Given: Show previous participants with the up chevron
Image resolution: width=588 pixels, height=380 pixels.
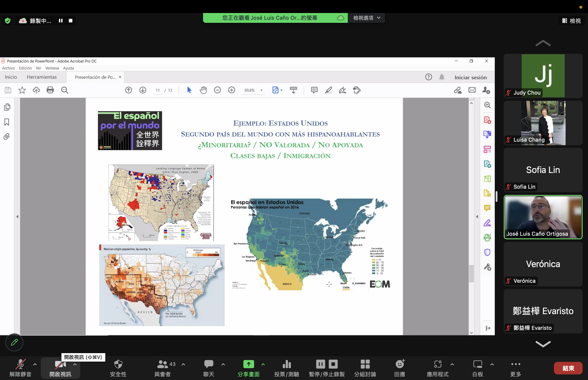Looking at the screenshot, I should click(543, 43).
